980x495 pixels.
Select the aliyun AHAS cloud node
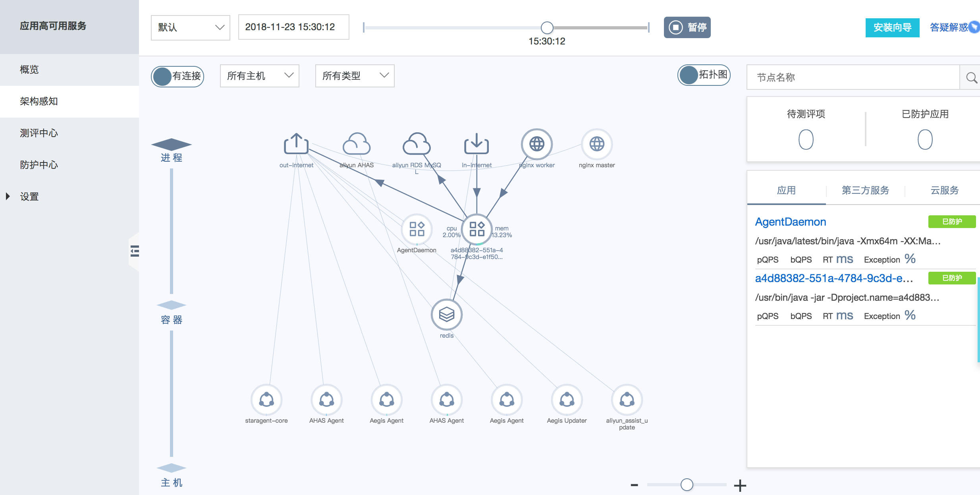click(356, 144)
